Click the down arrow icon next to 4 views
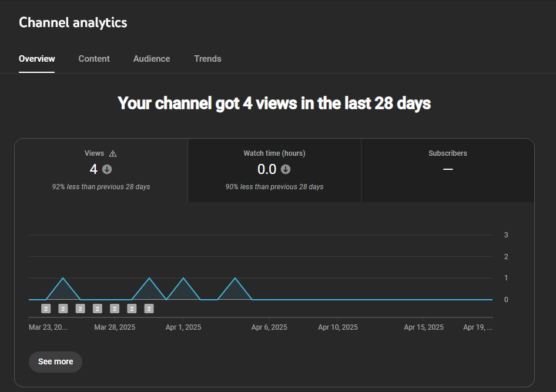The width and height of the screenshot is (556, 392). point(107,169)
